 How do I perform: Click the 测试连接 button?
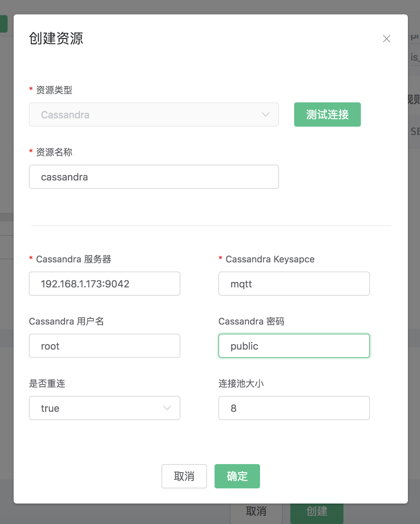[x=327, y=115]
